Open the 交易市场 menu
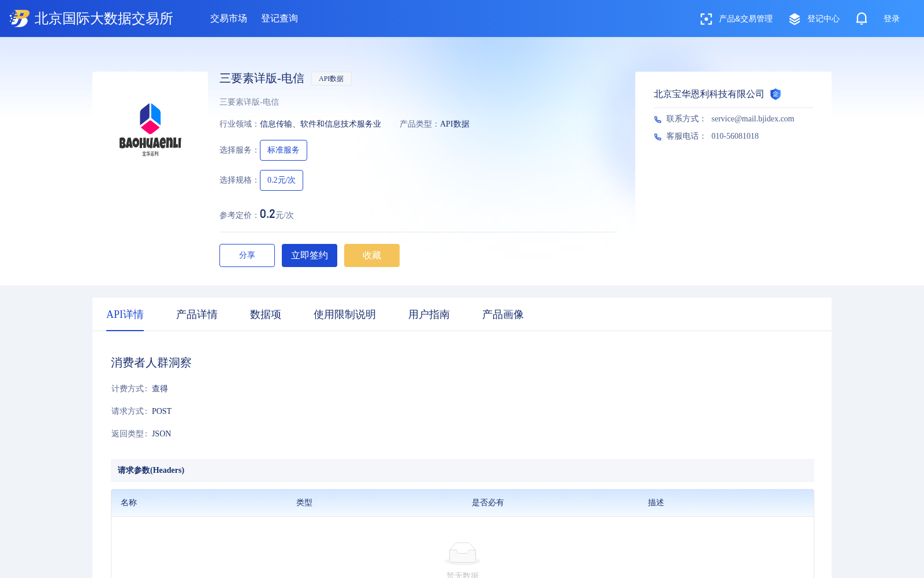The image size is (924, 578). click(229, 18)
